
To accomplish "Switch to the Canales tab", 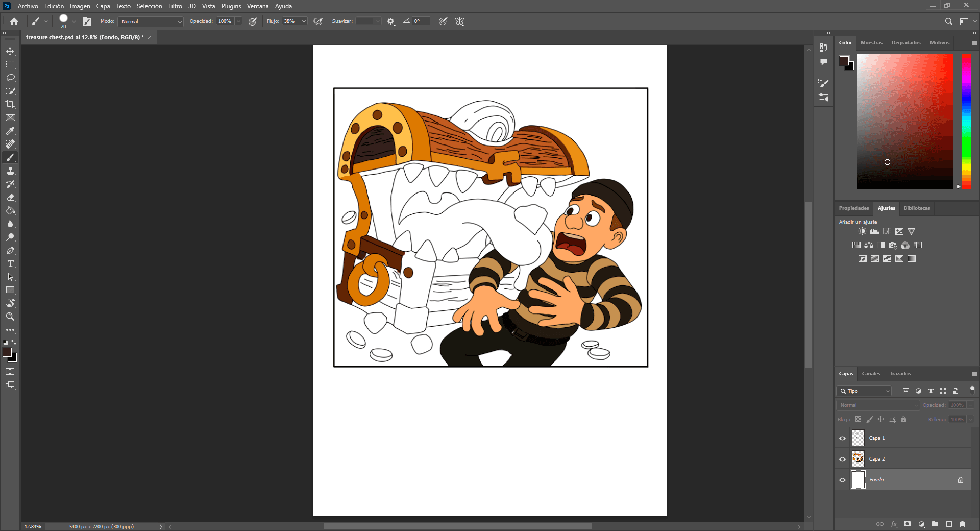I will pos(871,374).
